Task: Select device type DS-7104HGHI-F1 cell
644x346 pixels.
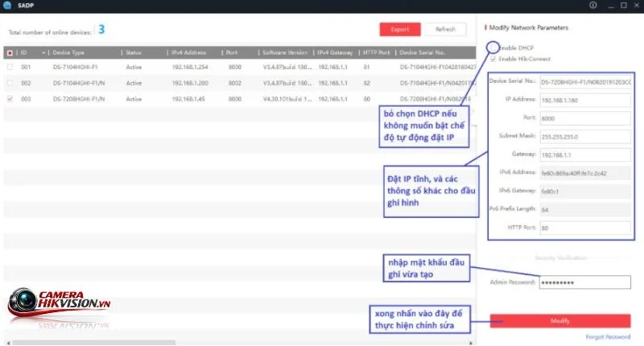Action: (x=75, y=67)
